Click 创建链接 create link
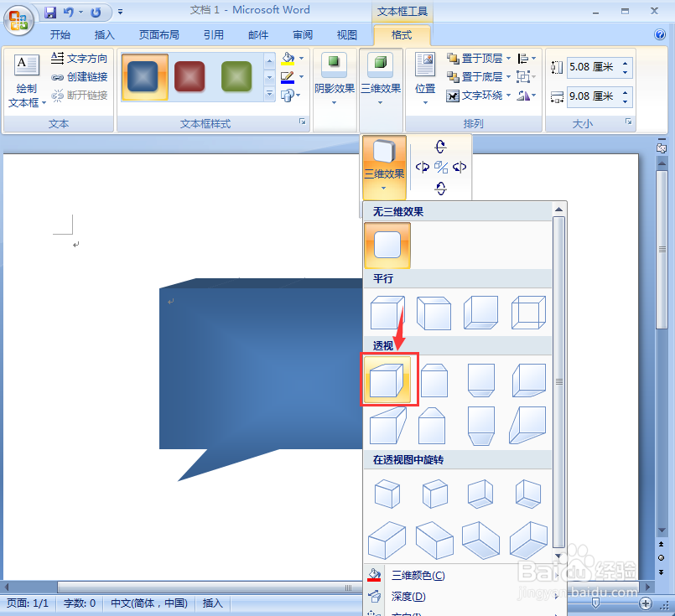 point(79,76)
